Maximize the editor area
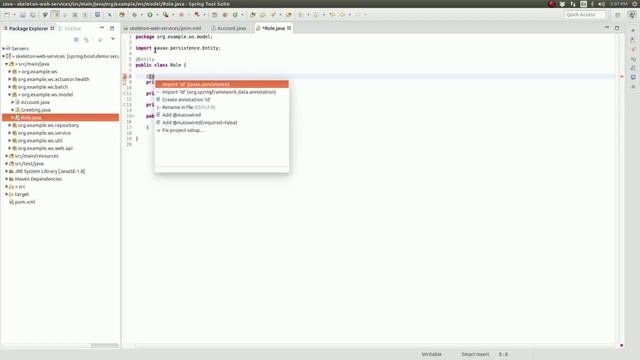The width and height of the screenshot is (640, 360). click(617, 28)
